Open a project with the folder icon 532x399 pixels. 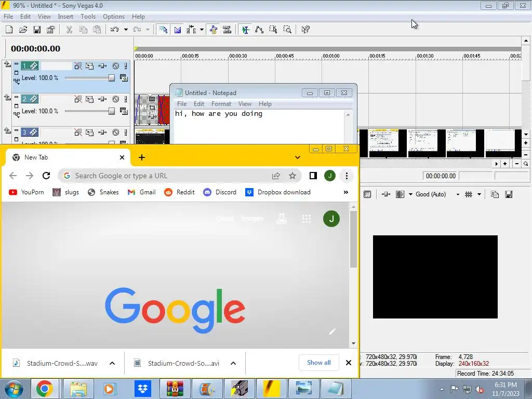[x=23, y=30]
